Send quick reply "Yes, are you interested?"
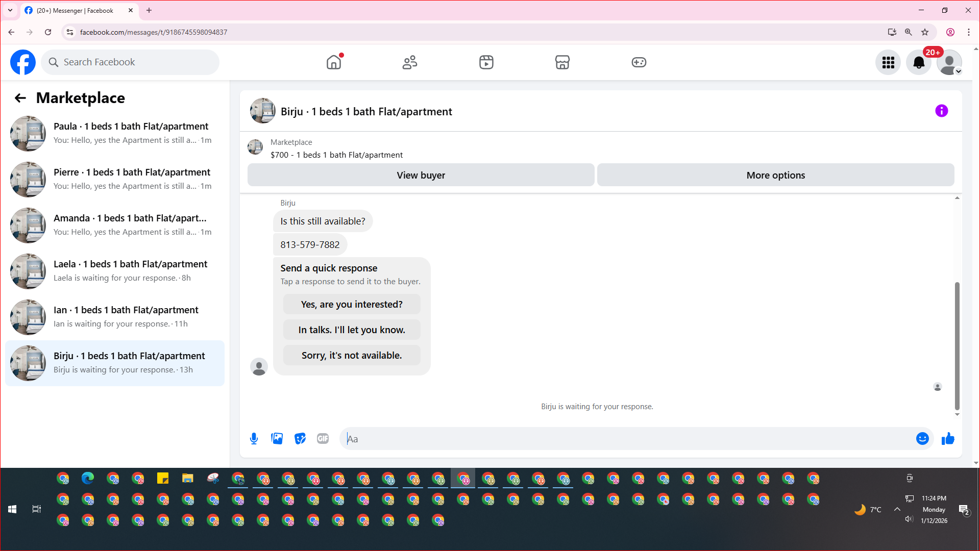 (352, 305)
